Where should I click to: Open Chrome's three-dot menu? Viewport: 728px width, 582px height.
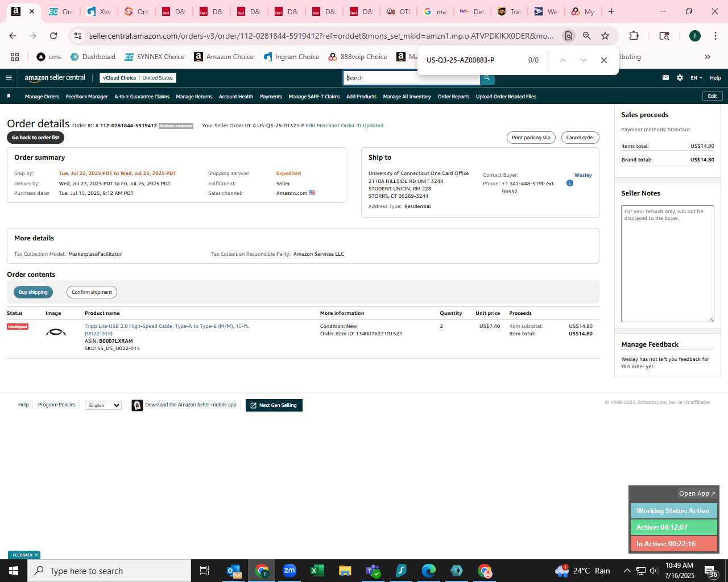(715, 36)
